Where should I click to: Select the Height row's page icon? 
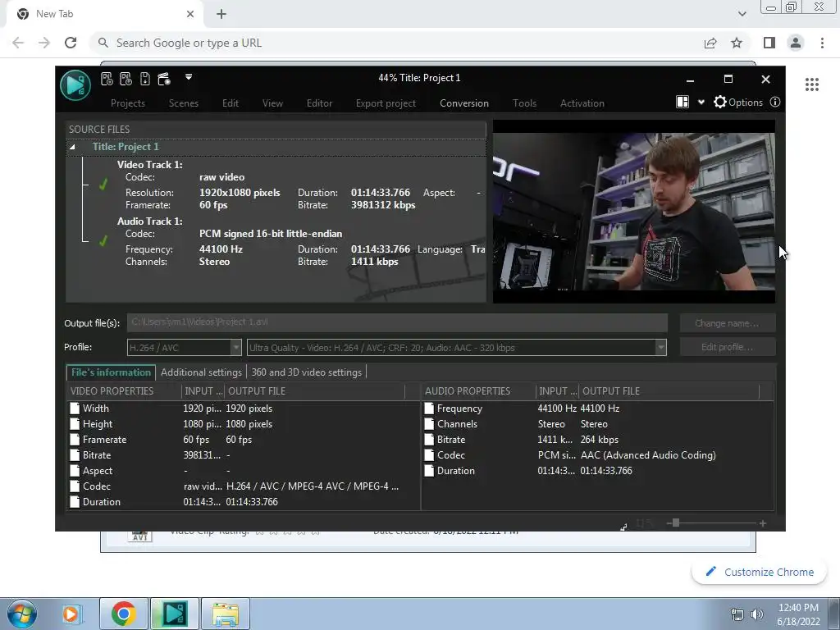coord(75,424)
